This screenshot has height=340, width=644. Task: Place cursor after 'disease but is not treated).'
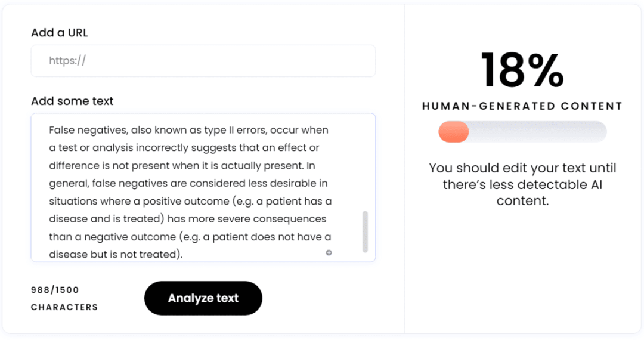coord(183,255)
